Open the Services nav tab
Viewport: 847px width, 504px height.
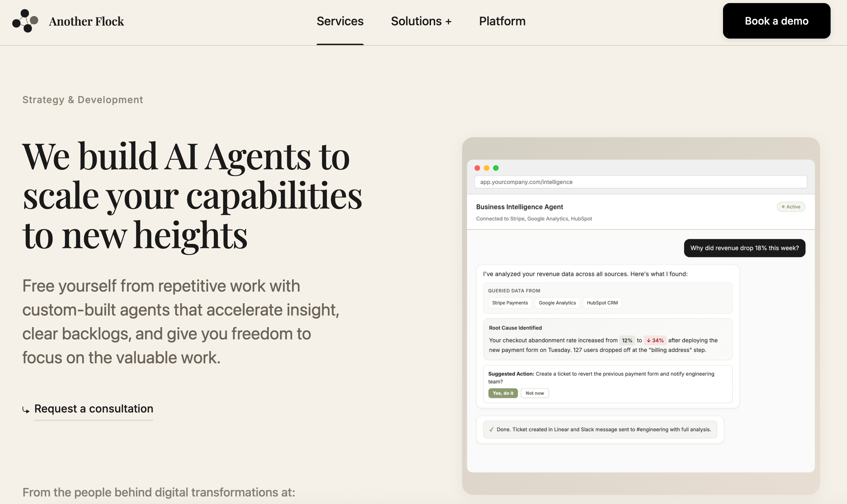pos(340,21)
